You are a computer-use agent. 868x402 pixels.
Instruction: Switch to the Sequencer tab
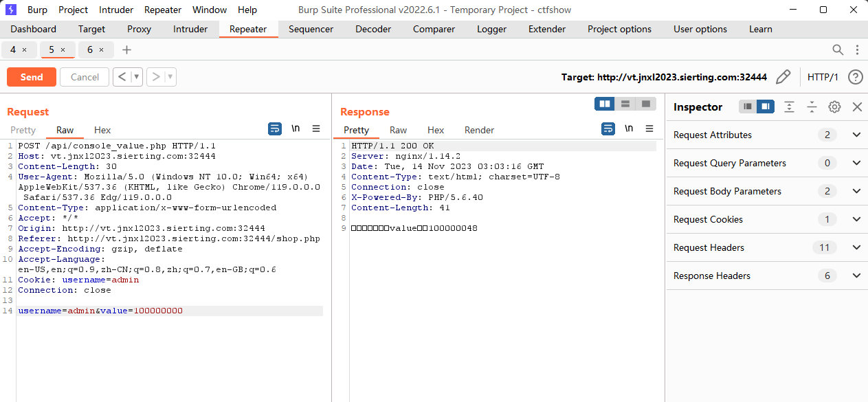click(x=311, y=29)
